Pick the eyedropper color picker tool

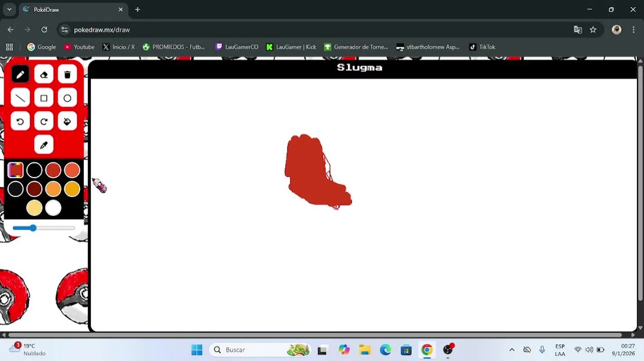coord(44,145)
